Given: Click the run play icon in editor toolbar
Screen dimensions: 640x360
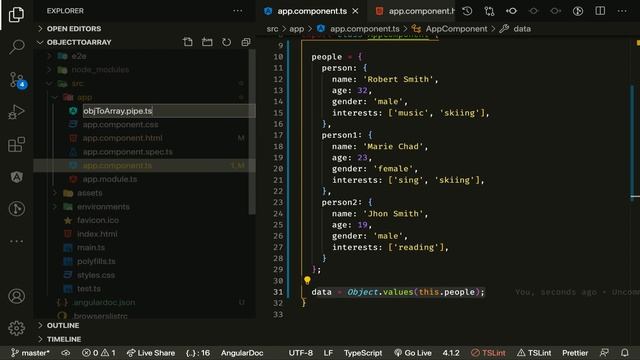Looking at the screenshot, I should [x=578, y=11].
